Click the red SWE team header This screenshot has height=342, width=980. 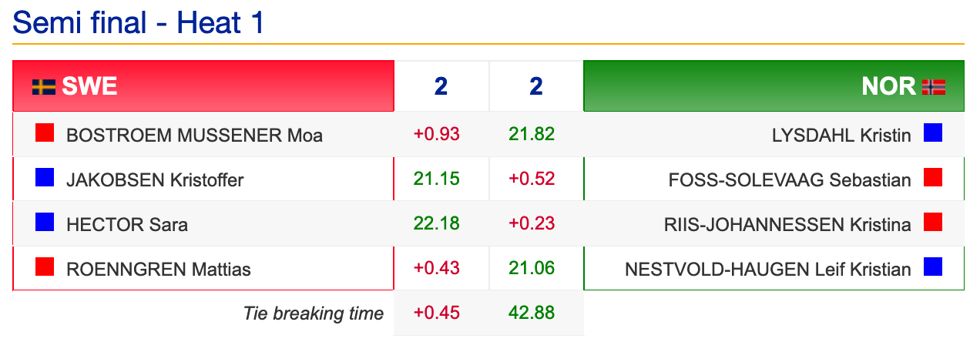pyautogui.click(x=203, y=86)
